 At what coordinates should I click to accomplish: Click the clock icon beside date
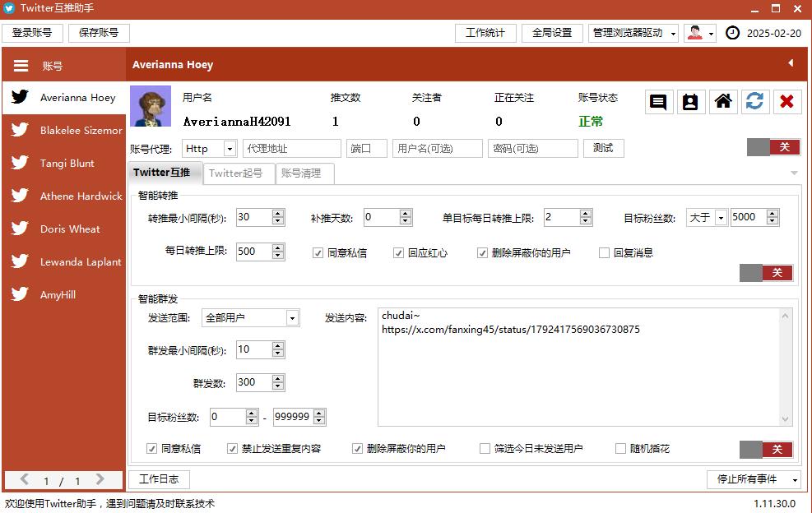point(732,33)
